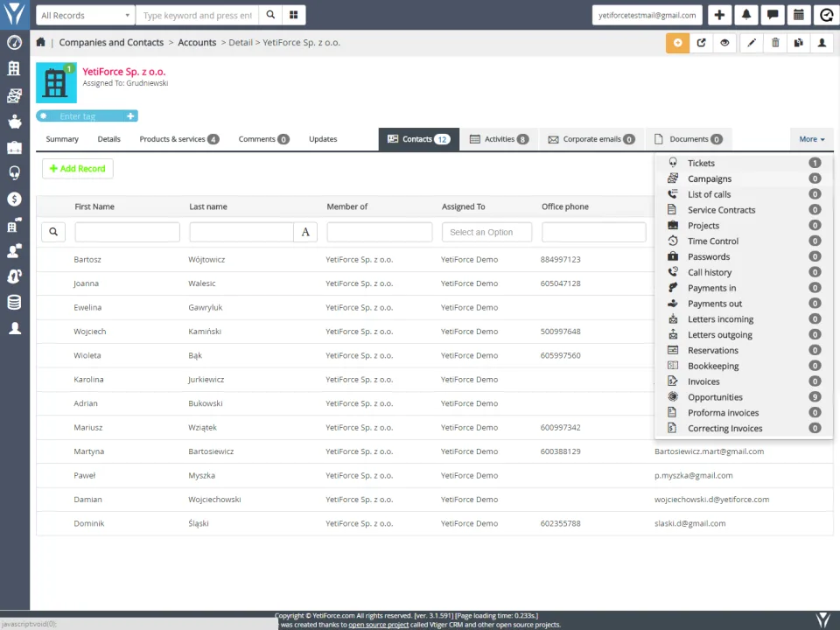The height and width of the screenshot is (630, 840).
Task: Click the First Name filter input
Action: pos(128,232)
